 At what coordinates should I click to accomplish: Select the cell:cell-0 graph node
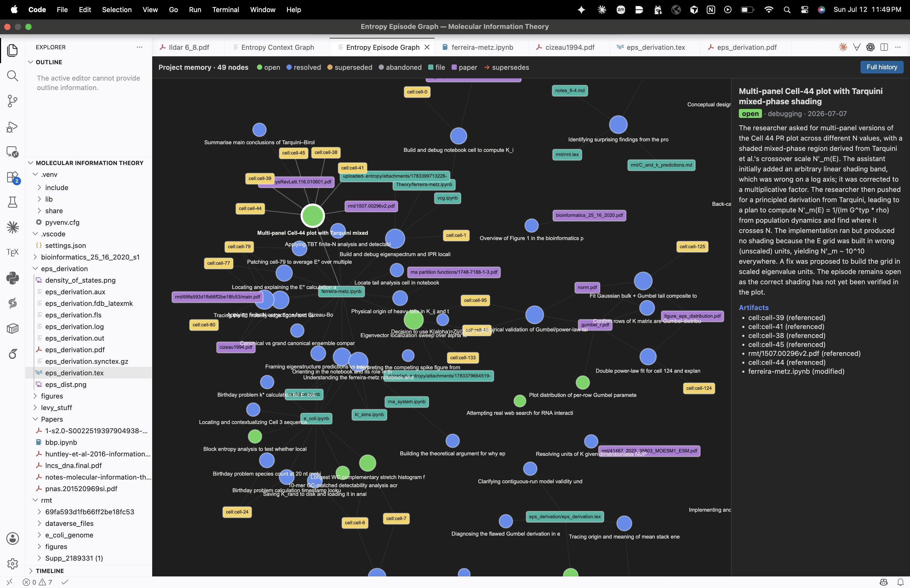(417, 92)
